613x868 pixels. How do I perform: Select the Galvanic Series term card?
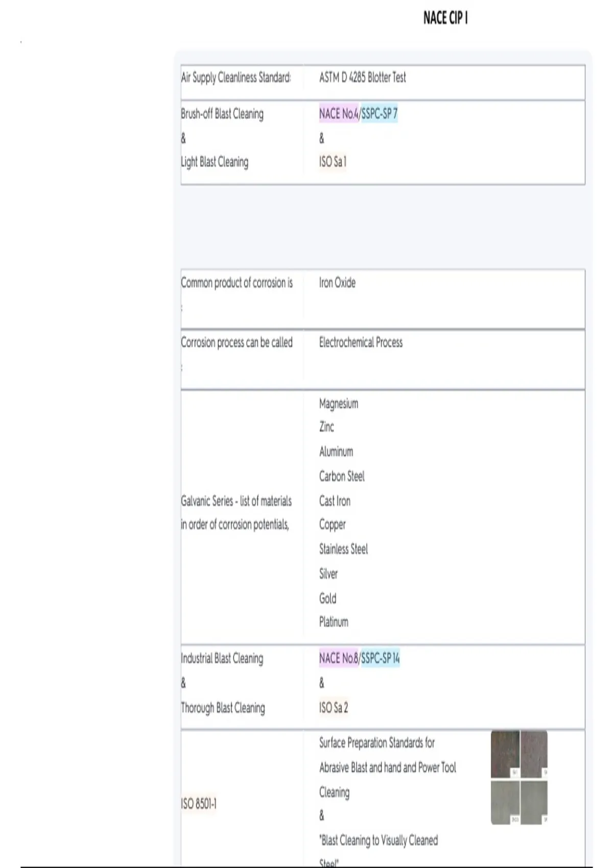(236, 513)
